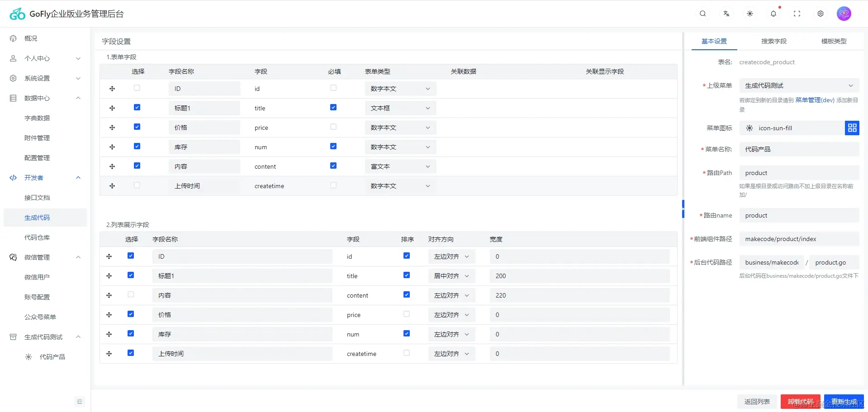Click the 菜单名称 input containing 代码产品

point(799,149)
